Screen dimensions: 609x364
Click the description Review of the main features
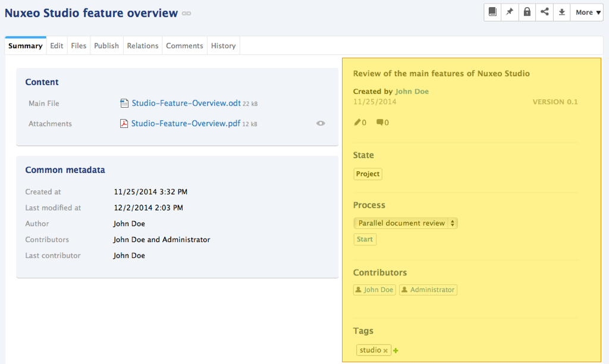click(441, 73)
